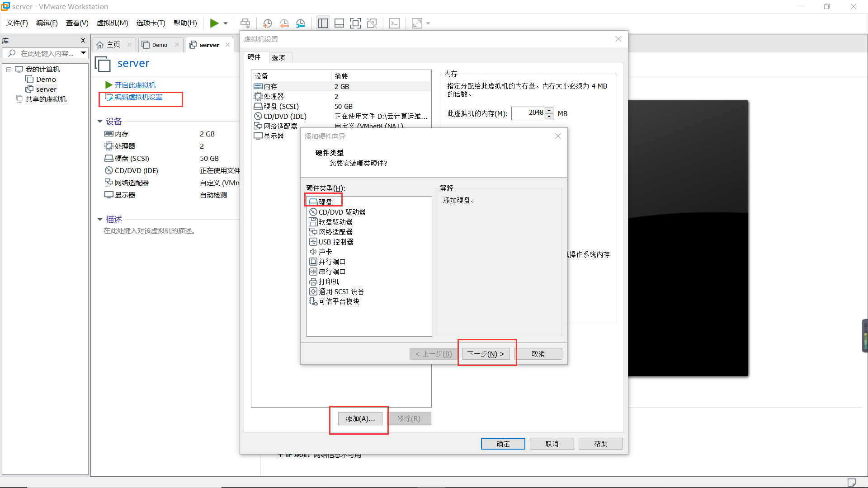
Task: Increase memory with the up stepper
Action: click(x=549, y=110)
